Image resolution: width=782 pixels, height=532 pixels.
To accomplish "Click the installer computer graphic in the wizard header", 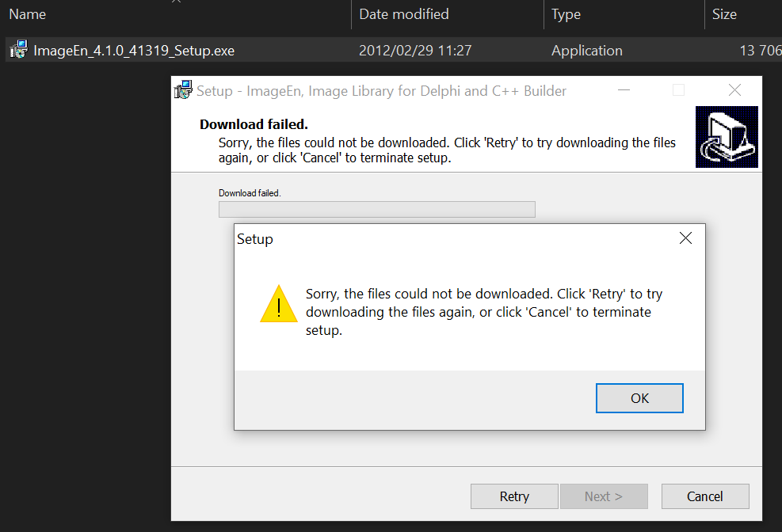I will pos(727,137).
